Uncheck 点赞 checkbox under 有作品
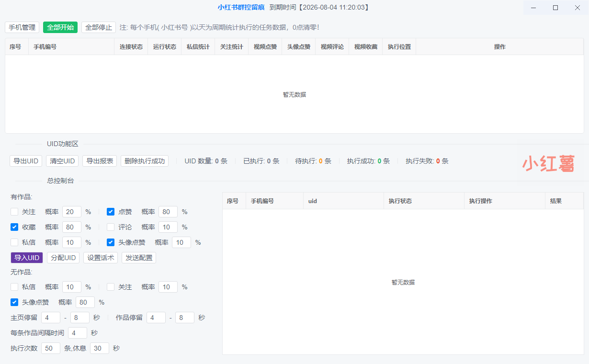 click(111, 212)
